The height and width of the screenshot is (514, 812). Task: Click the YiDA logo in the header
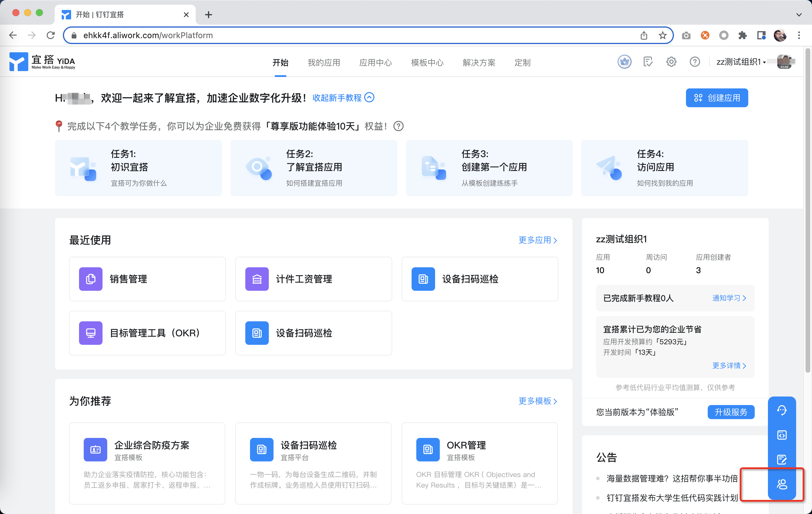[x=42, y=62]
